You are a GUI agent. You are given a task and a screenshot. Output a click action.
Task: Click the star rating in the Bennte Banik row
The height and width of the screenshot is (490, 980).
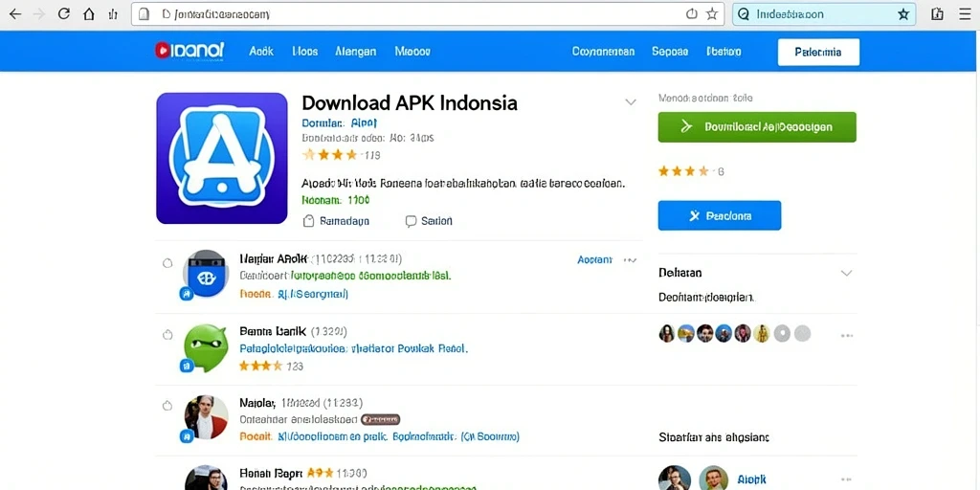pyautogui.click(x=260, y=366)
